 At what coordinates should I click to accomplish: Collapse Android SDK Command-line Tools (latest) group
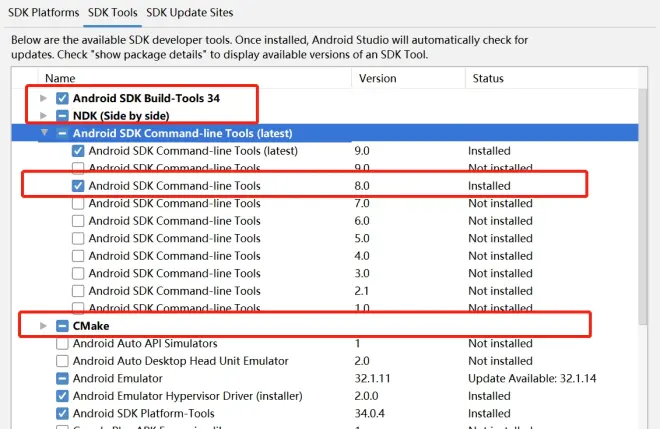coord(44,133)
